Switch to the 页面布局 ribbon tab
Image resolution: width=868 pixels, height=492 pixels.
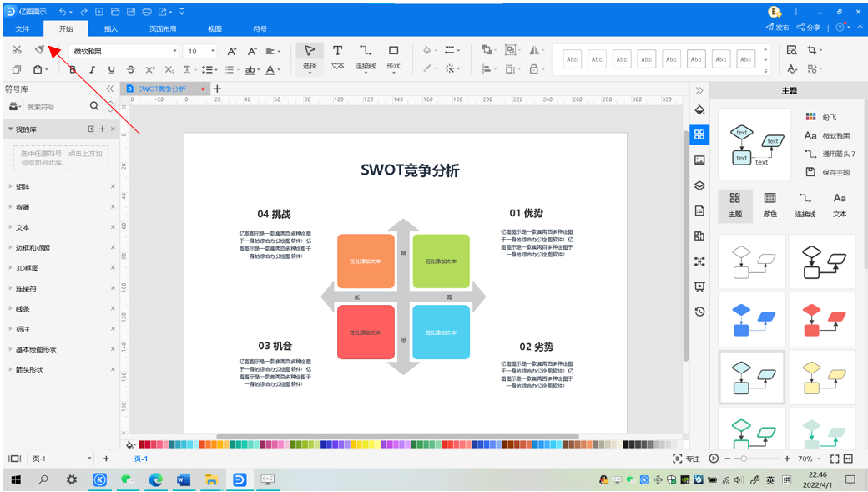pos(163,28)
